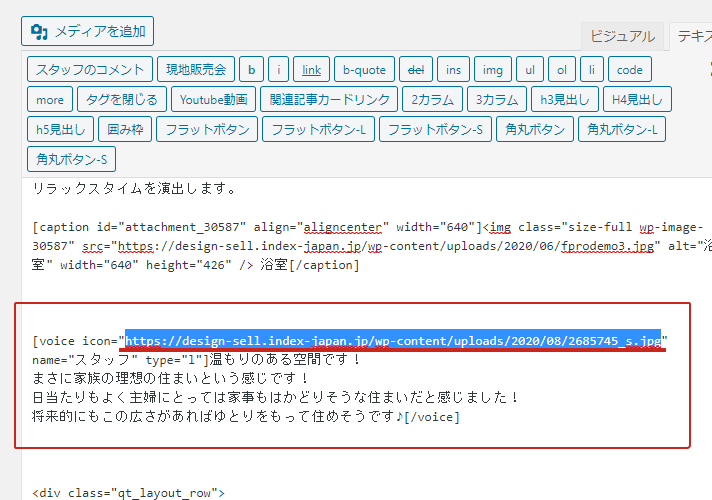
Task: Switch to the ビジュアル editor tab
Action: point(622,36)
